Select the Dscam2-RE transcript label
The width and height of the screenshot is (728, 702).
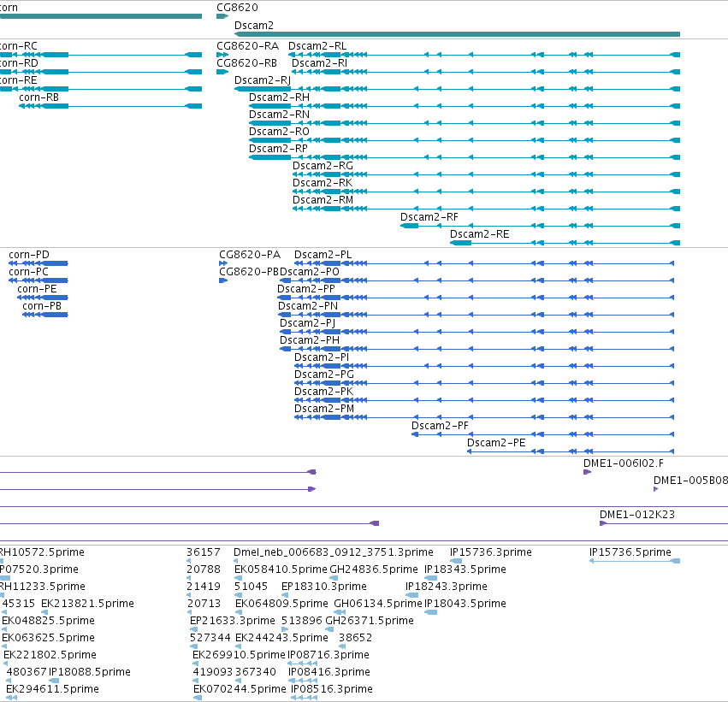[480, 234]
